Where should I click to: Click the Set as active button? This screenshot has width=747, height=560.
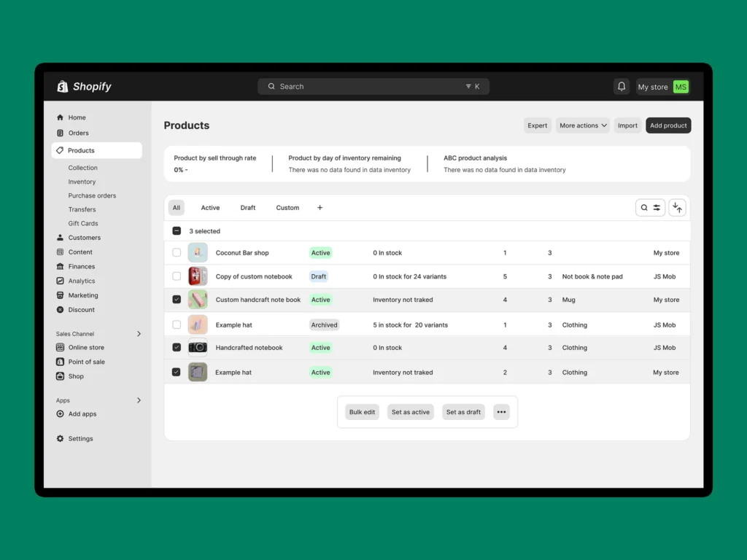tap(411, 412)
